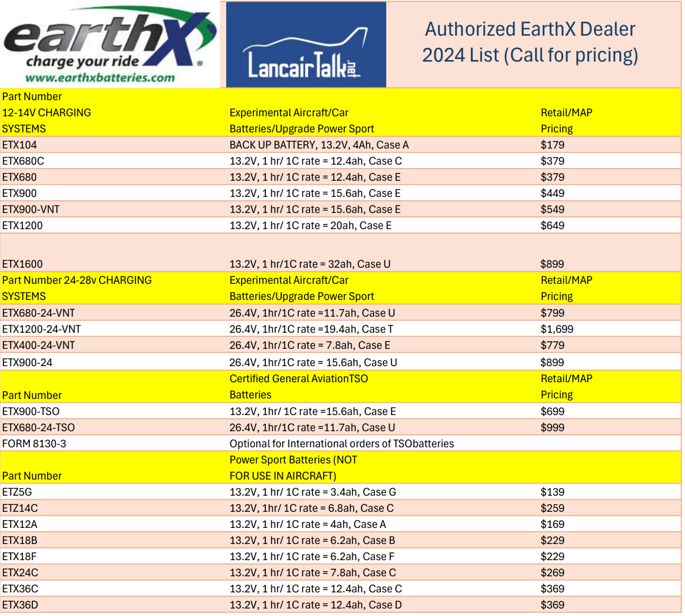
Task: Open the www.earthxbatteries.com website link
Action: [100, 78]
